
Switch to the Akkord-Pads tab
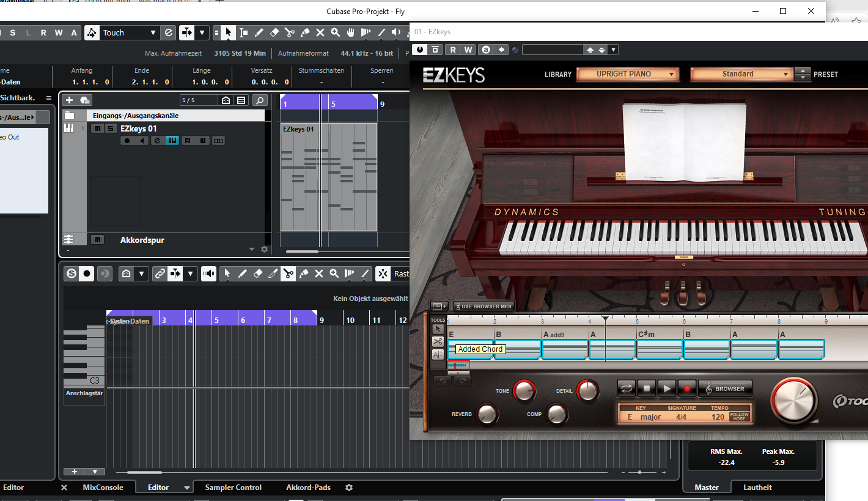(x=308, y=488)
